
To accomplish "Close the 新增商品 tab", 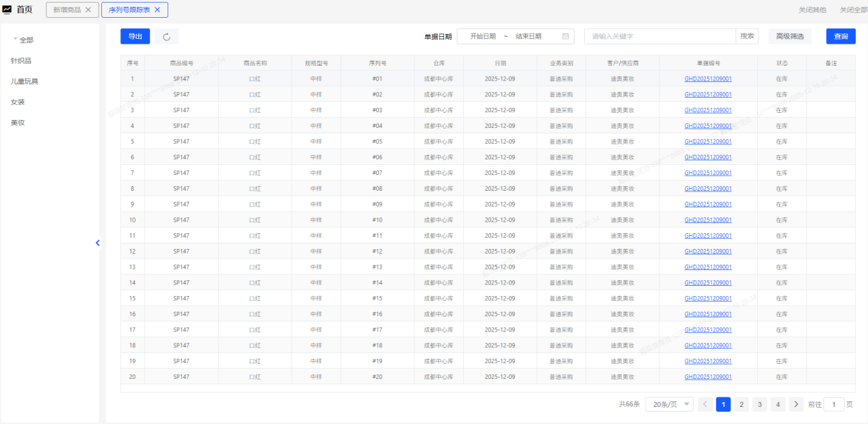I will tap(88, 10).
